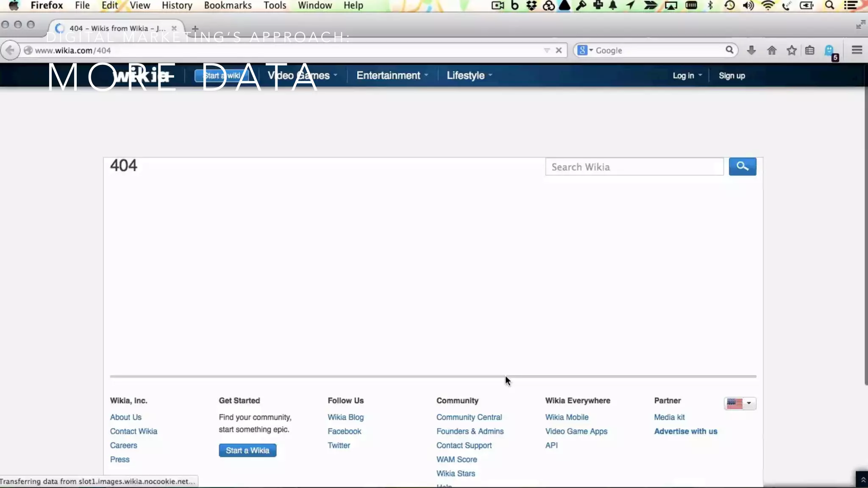
Task: Open Video Game Apps link
Action: [x=576, y=431]
